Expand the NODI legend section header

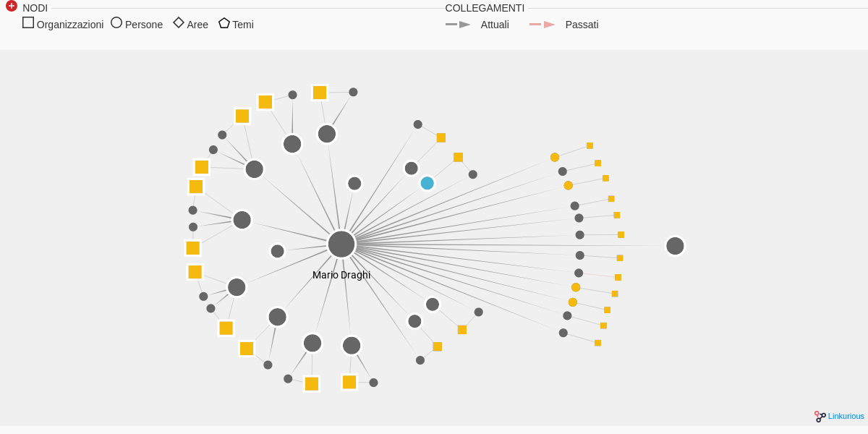click(x=35, y=8)
